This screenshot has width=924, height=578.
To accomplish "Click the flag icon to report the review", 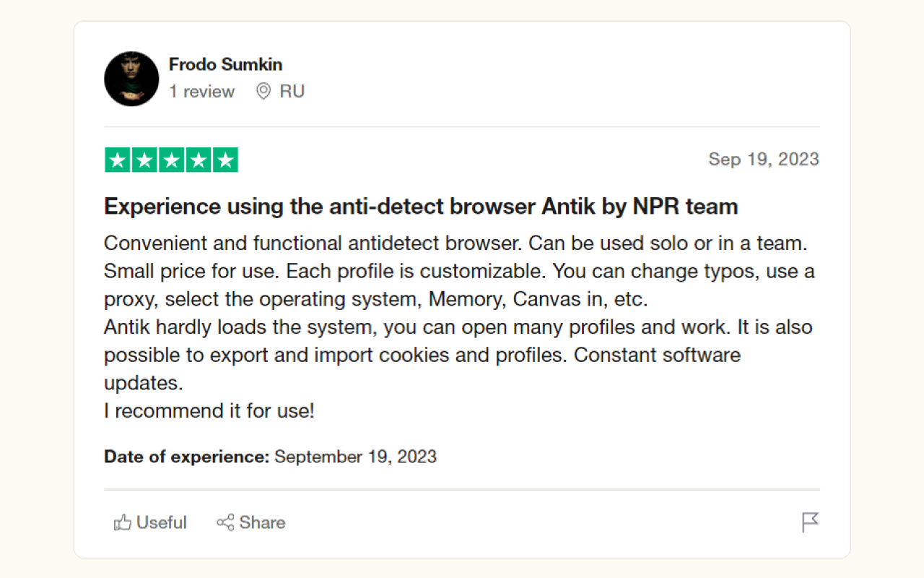I will [x=810, y=522].
